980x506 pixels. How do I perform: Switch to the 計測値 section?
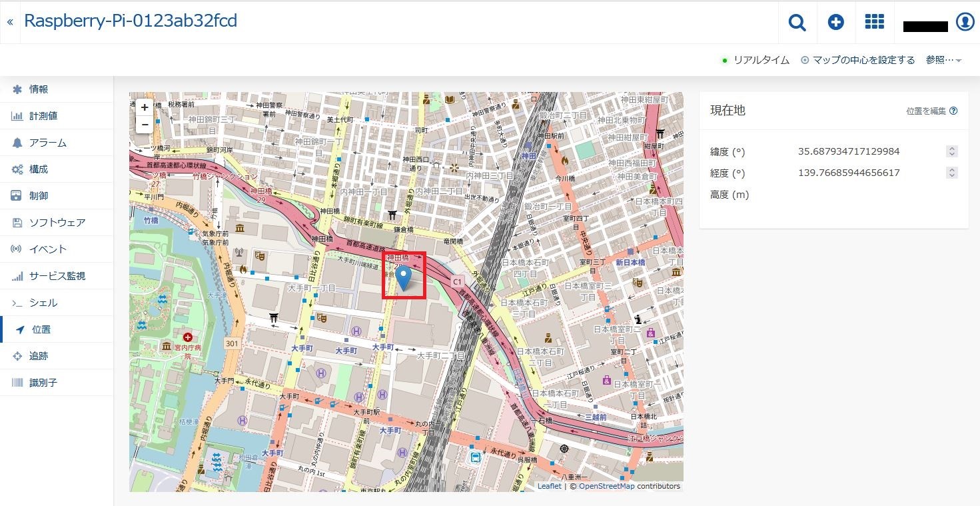pyautogui.click(x=18, y=115)
